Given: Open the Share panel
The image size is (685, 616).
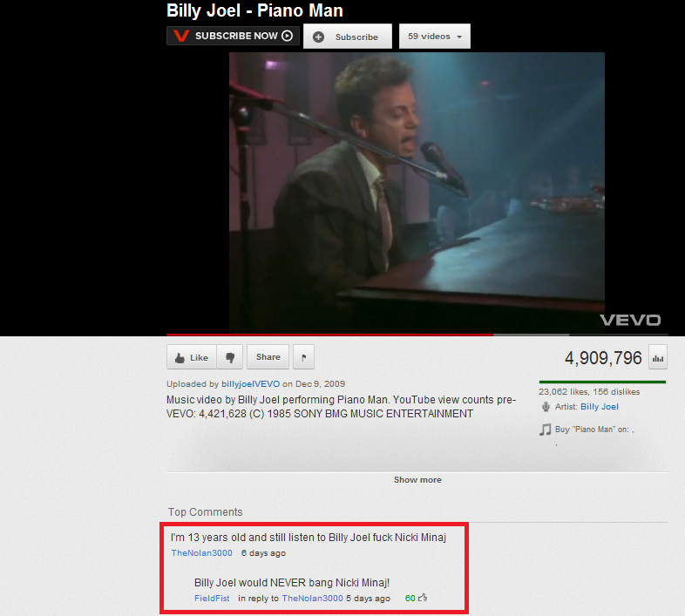Looking at the screenshot, I should [268, 357].
